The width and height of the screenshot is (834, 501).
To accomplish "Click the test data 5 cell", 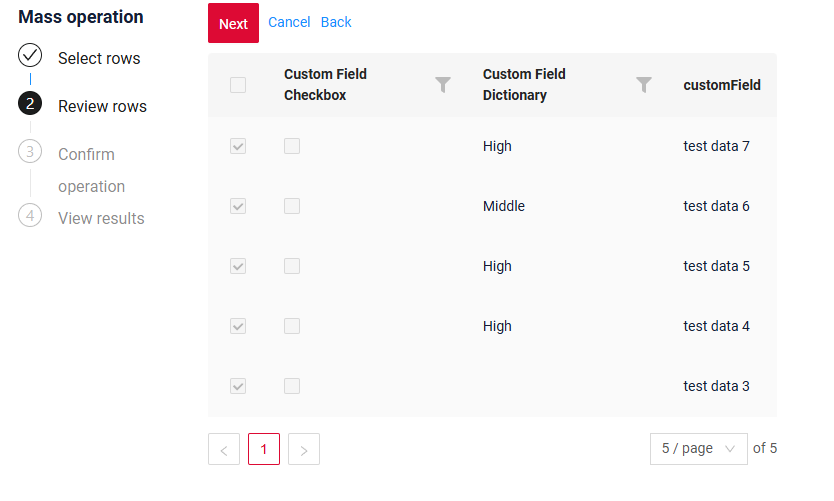I will (x=716, y=266).
